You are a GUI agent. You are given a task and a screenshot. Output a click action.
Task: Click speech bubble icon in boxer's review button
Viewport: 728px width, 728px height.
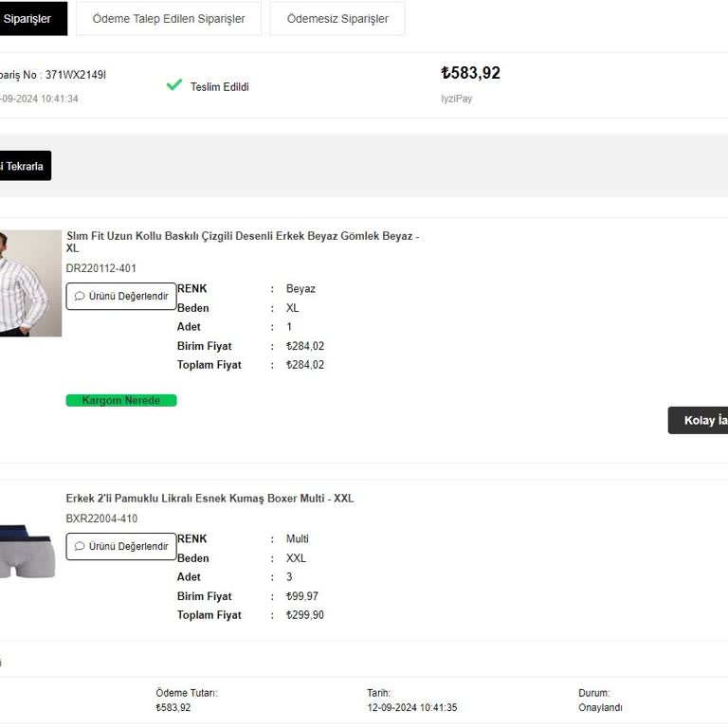(x=80, y=546)
